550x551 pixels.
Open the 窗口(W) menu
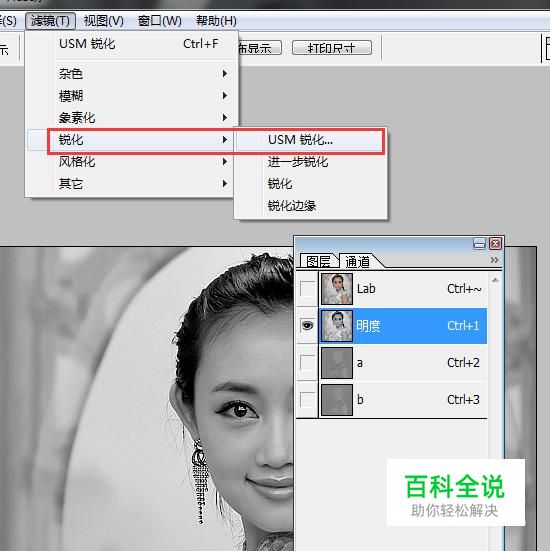160,21
